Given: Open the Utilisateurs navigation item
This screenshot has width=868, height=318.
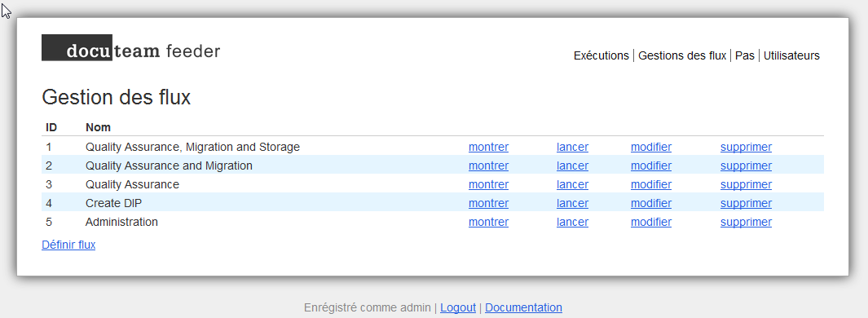Looking at the screenshot, I should pyautogui.click(x=791, y=55).
